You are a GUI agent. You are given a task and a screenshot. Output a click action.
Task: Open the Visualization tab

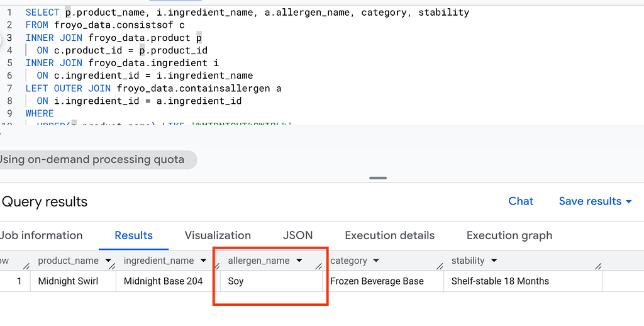tap(218, 235)
